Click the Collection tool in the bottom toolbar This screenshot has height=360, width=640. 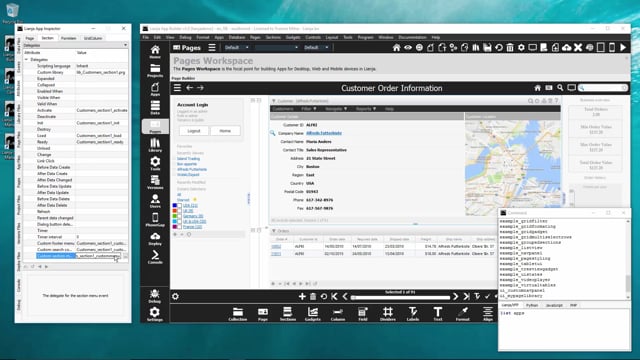pyautogui.click(x=238, y=314)
